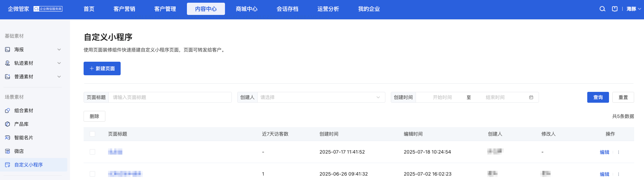Viewport: 644px width, 180px height.
Task: Click the 重置 reset button
Action: click(x=623, y=97)
